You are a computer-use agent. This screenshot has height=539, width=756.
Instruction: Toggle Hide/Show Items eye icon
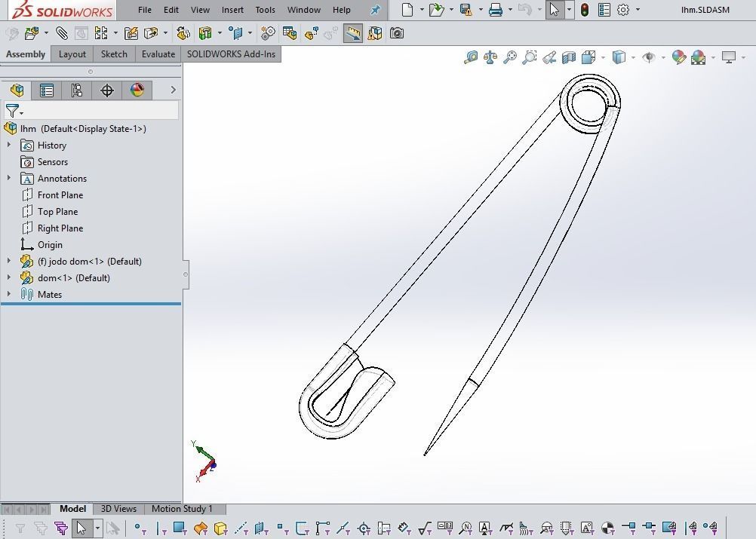pyautogui.click(x=649, y=57)
